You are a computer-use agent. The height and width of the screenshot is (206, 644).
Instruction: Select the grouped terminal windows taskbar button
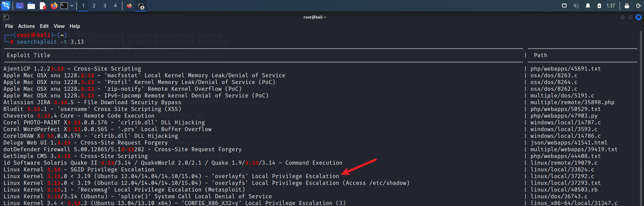[x=141, y=6]
